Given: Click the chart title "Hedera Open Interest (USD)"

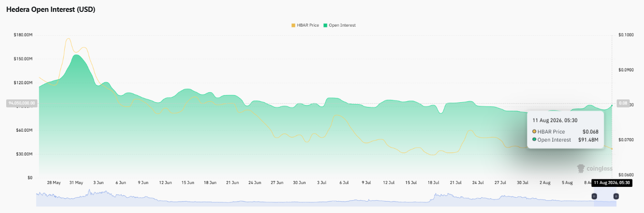Looking at the screenshot, I should pyautogui.click(x=51, y=10).
